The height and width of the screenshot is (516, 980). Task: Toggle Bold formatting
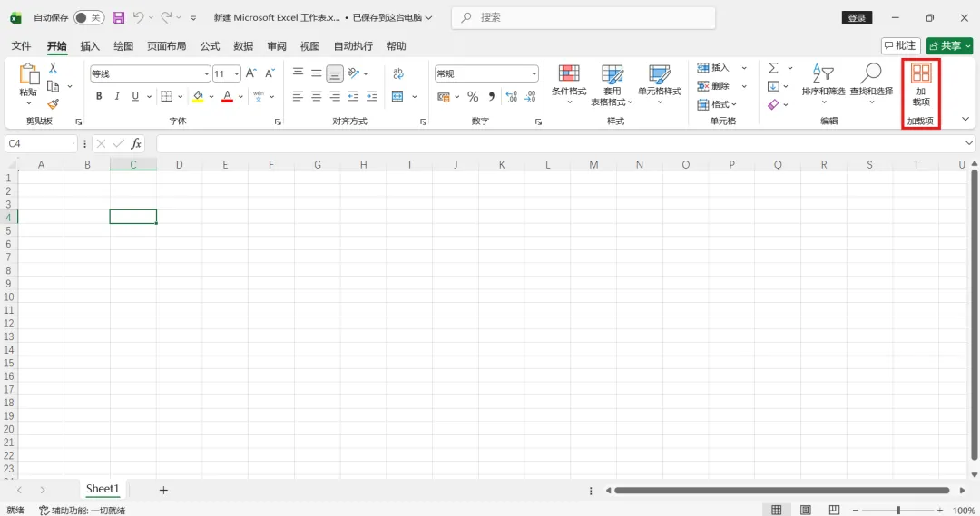pyautogui.click(x=99, y=96)
